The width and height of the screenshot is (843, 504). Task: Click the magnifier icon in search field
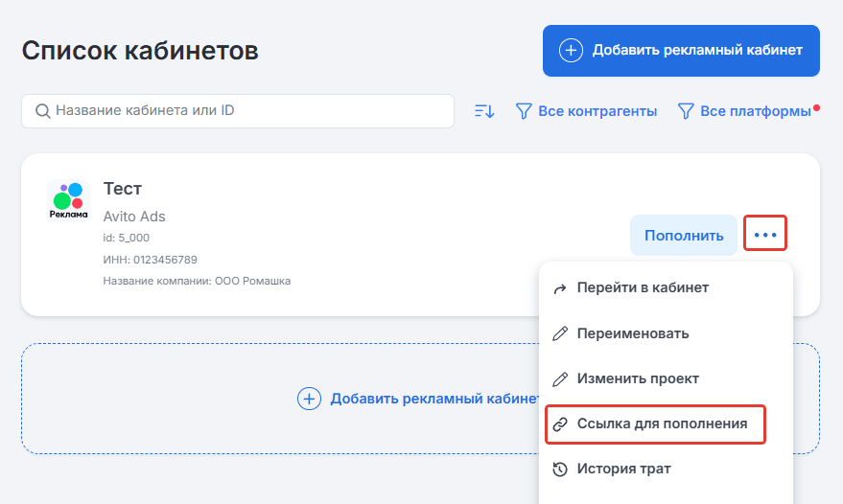(x=42, y=111)
